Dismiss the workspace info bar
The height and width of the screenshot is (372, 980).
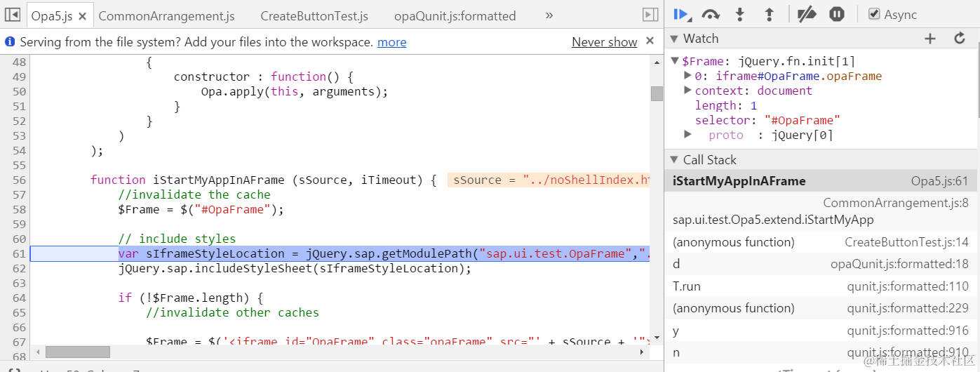click(650, 41)
